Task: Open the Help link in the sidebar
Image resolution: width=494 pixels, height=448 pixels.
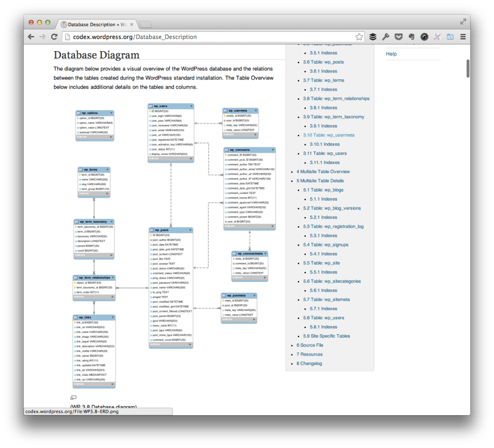Action: point(391,54)
